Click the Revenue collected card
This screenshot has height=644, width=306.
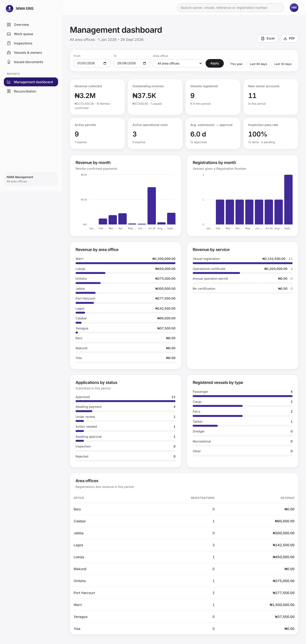coord(97,97)
